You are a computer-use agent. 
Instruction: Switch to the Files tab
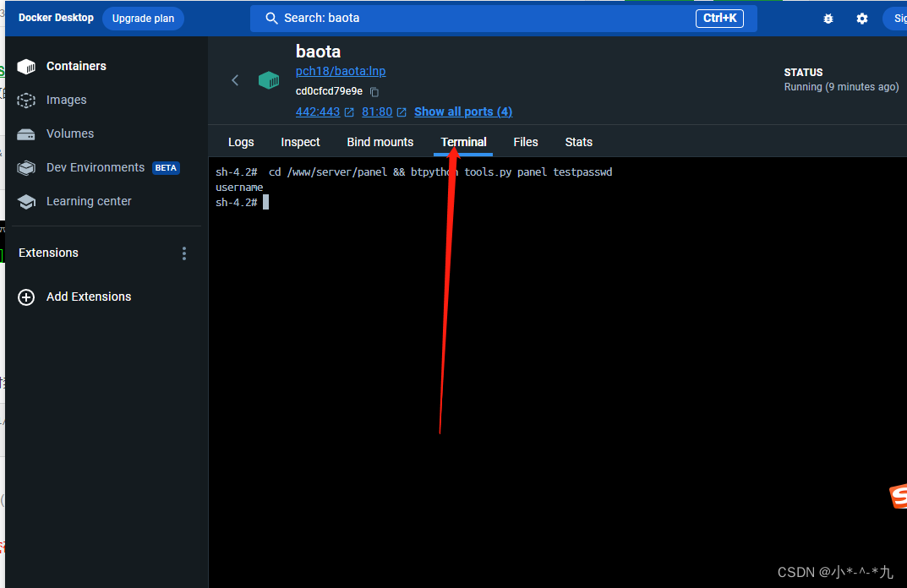click(x=526, y=142)
